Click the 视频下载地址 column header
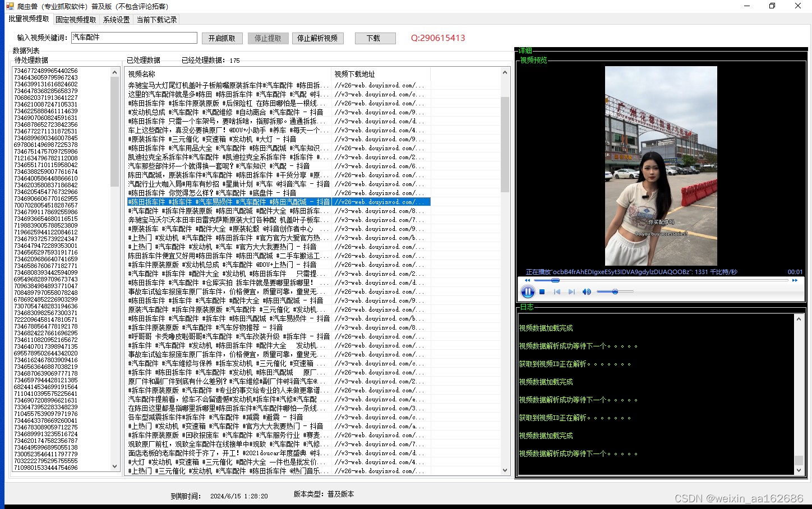Image resolution: width=812 pixels, height=509 pixels. click(354, 74)
